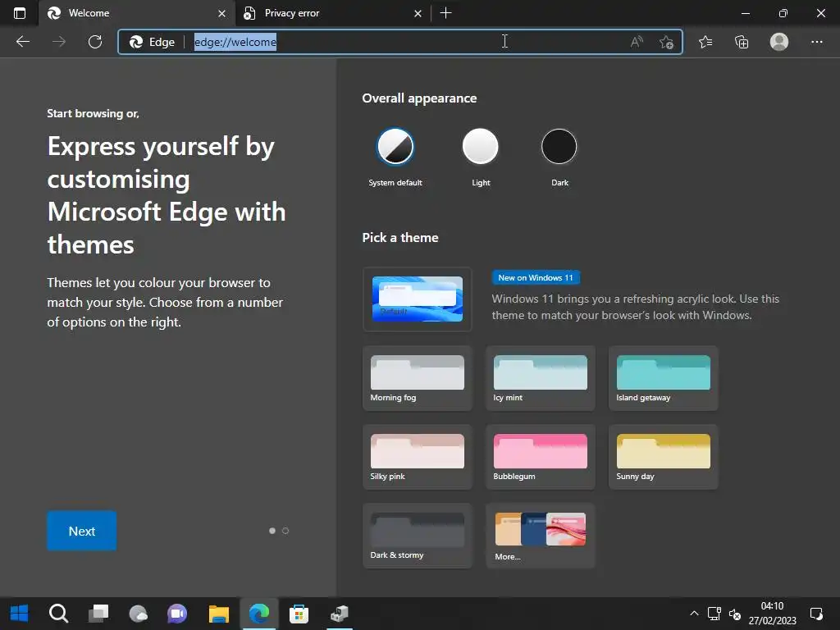Click the Next button

[81, 531]
